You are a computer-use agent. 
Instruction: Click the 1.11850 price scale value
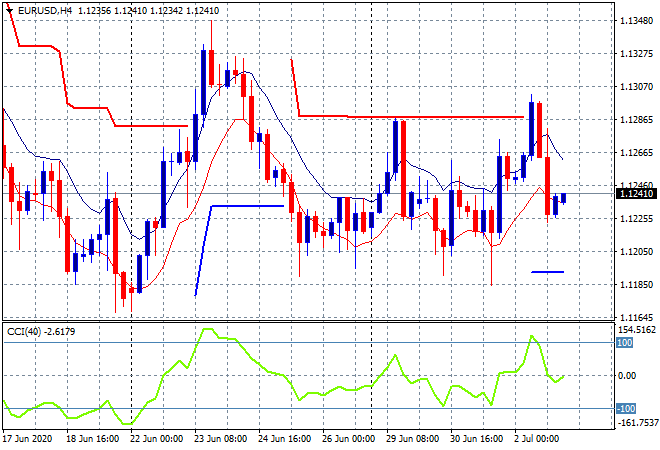point(637,285)
